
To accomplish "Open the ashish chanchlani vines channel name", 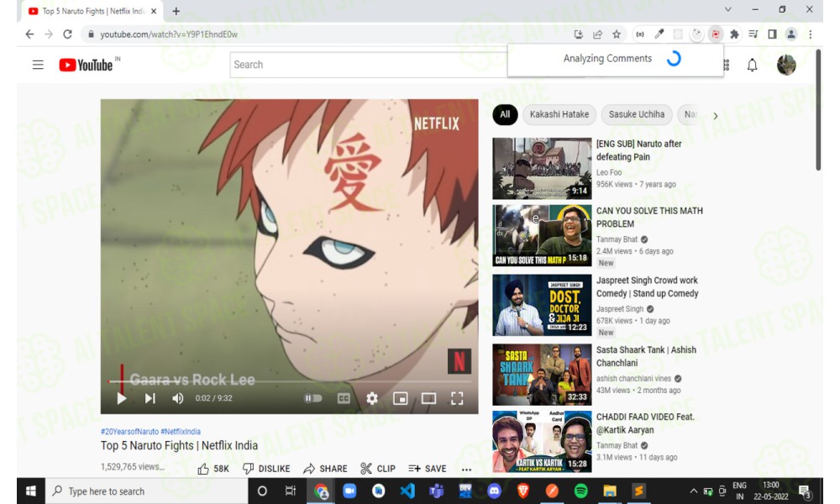I will coord(633,378).
